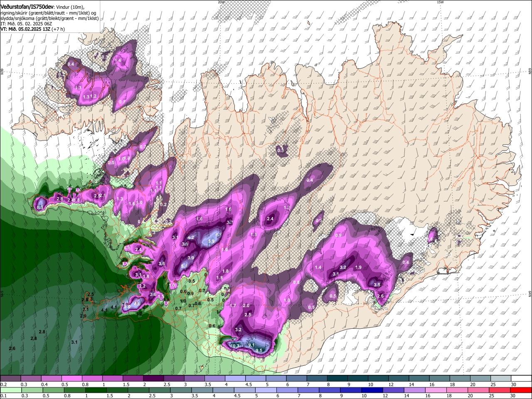532x399 pixels.
Task: Click the '1.2' value in the Westfjords snow area
Action: pos(93,96)
